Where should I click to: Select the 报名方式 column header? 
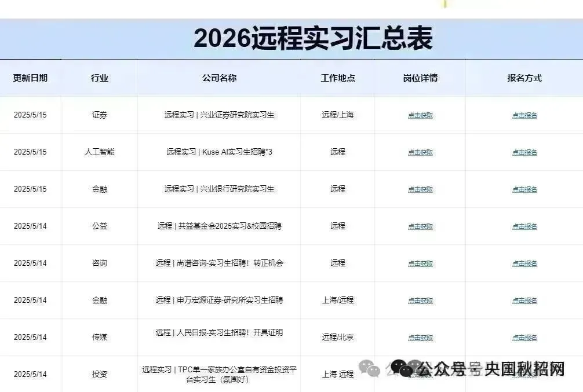tap(524, 78)
